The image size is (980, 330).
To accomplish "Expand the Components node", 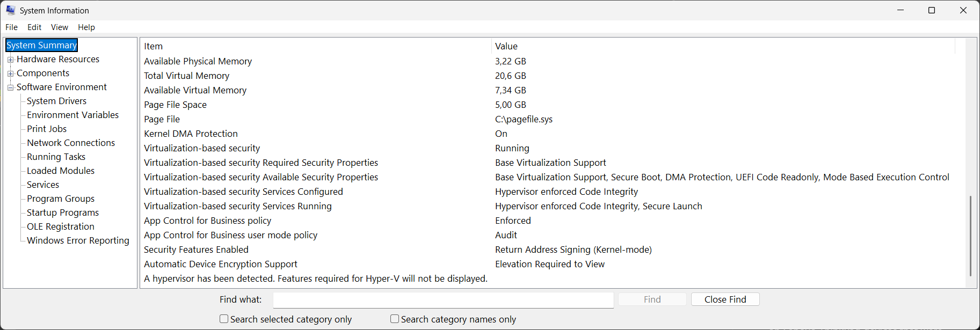I will click(x=10, y=74).
